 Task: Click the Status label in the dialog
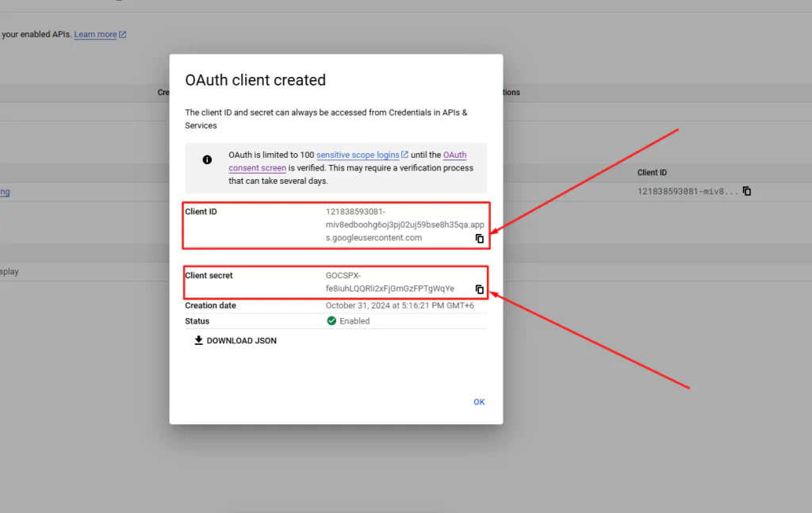[x=197, y=321]
